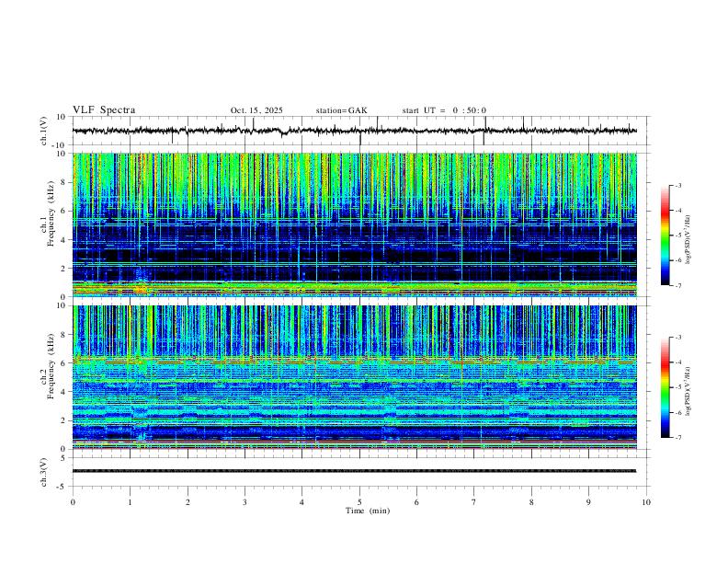
Task: Click the ch.2 color bar '-7' label
Action: [x=677, y=438]
